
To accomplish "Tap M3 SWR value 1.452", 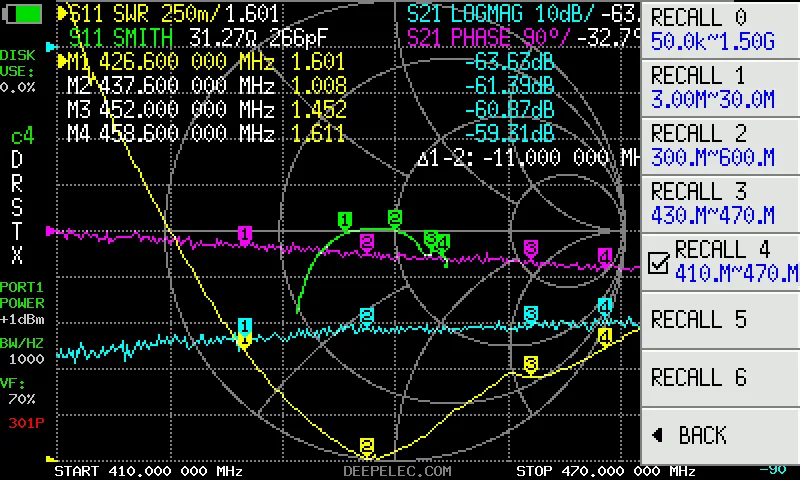I will pyautogui.click(x=319, y=109).
